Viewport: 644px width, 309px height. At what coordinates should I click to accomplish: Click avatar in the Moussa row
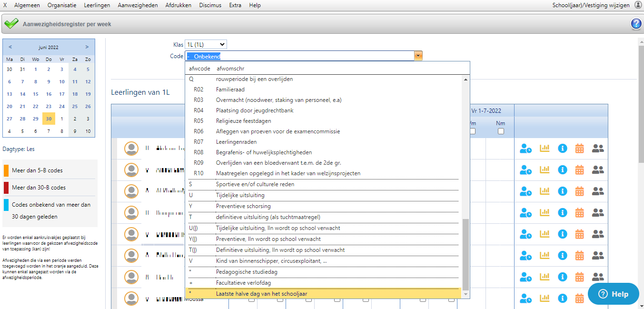(x=131, y=299)
